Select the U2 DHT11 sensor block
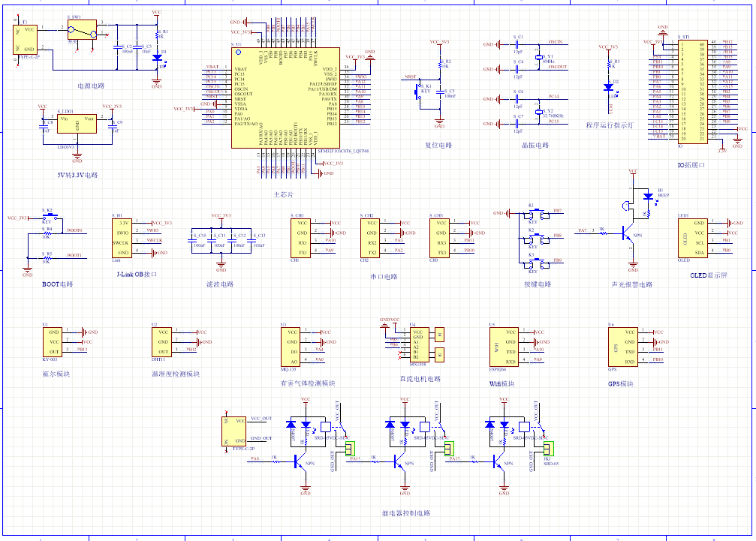 [161, 342]
